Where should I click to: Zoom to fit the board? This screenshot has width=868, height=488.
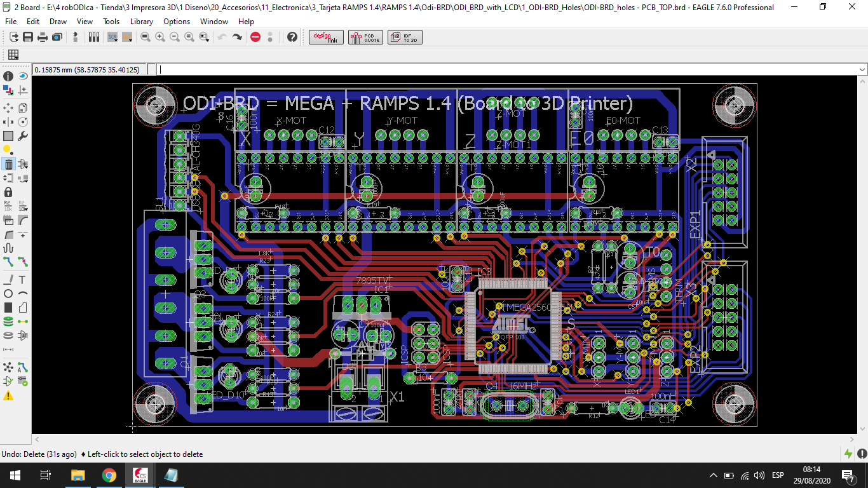click(x=146, y=37)
